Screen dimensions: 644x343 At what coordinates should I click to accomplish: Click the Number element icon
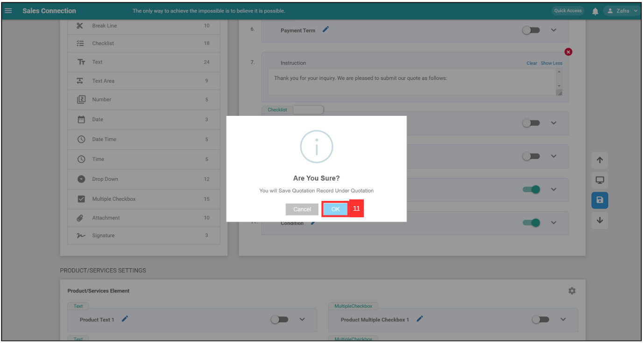click(81, 100)
